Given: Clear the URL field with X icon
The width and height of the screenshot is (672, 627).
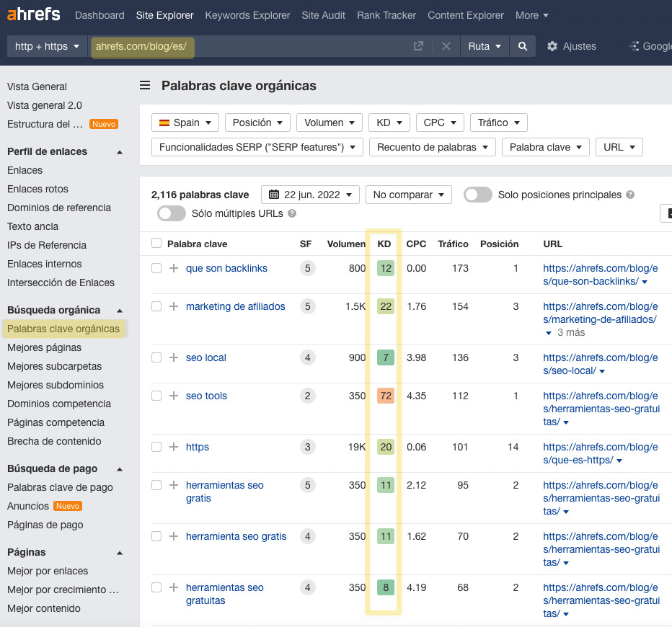Looking at the screenshot, I should click(x=446, y=46).
